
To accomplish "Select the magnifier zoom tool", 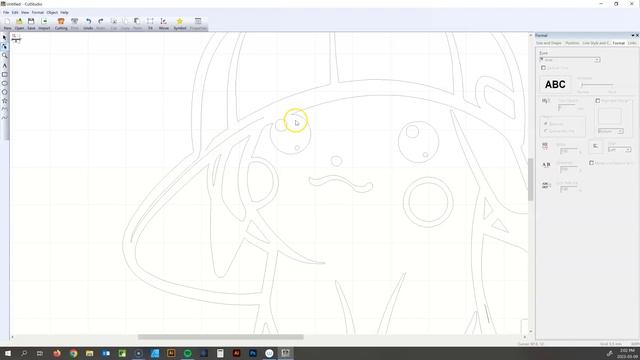I will (x=4, y=56).
